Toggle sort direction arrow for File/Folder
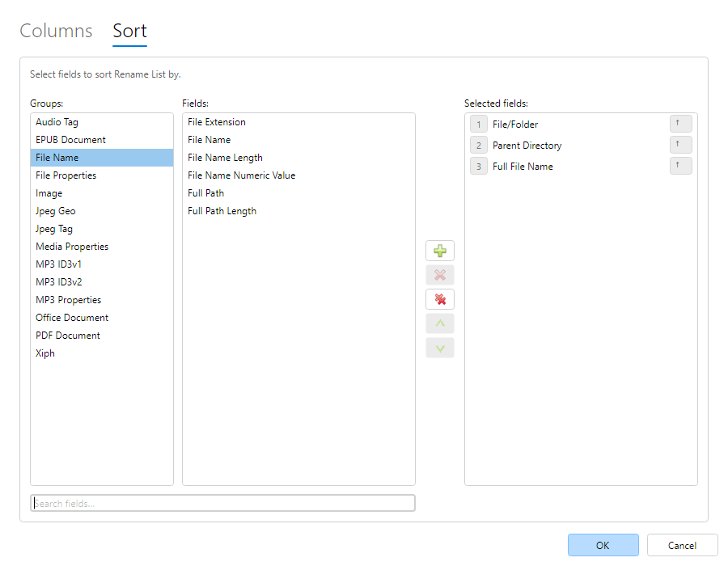The width and height of the screenshot is (728, 566). tap(680, 124)
